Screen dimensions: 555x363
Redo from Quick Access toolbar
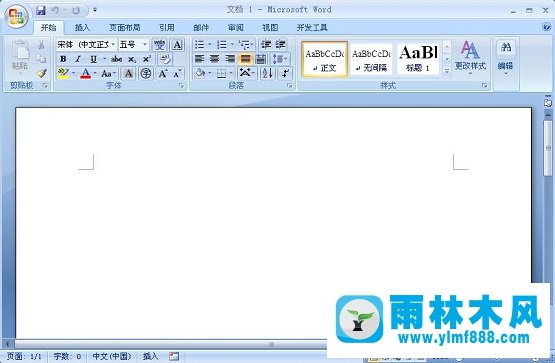click(x=76, y=11)
